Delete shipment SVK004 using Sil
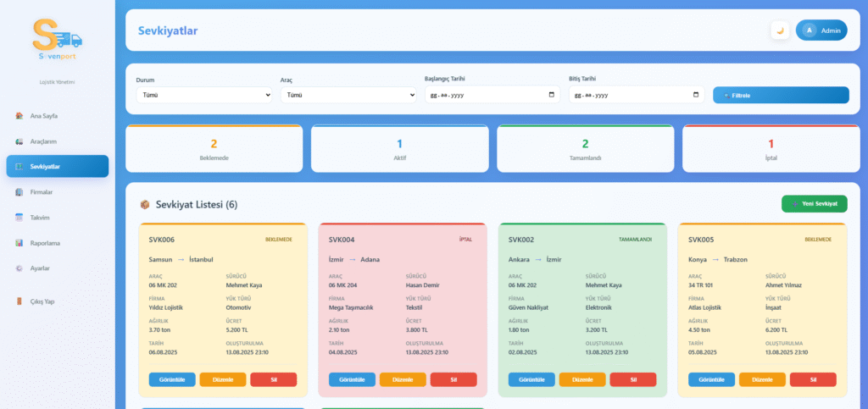868x409 pixels. 453,379
